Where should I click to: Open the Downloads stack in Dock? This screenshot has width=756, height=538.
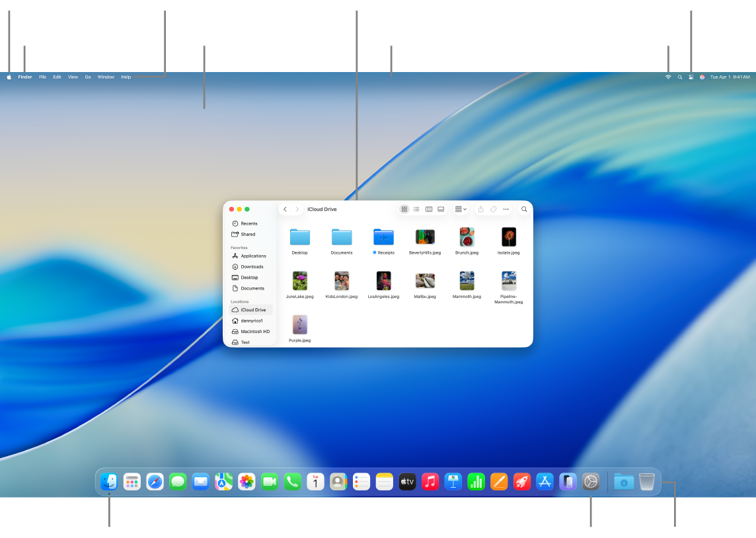click(624, 482)
